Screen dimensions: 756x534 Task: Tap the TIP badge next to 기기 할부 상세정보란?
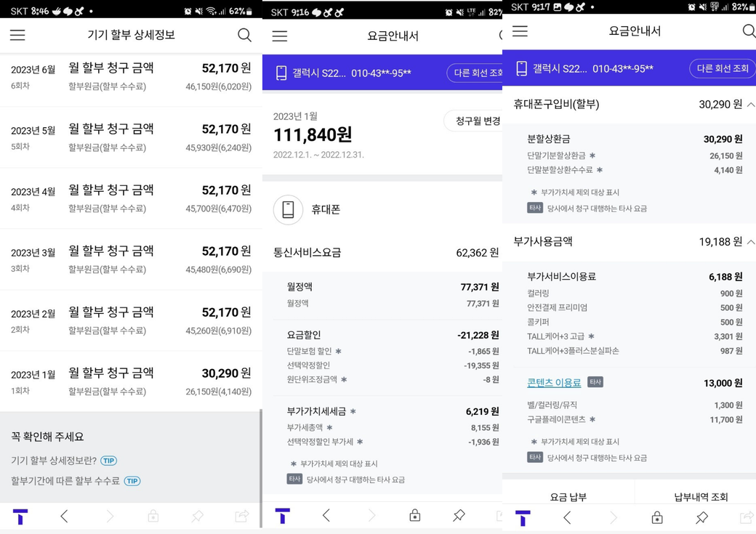[109, 461]
